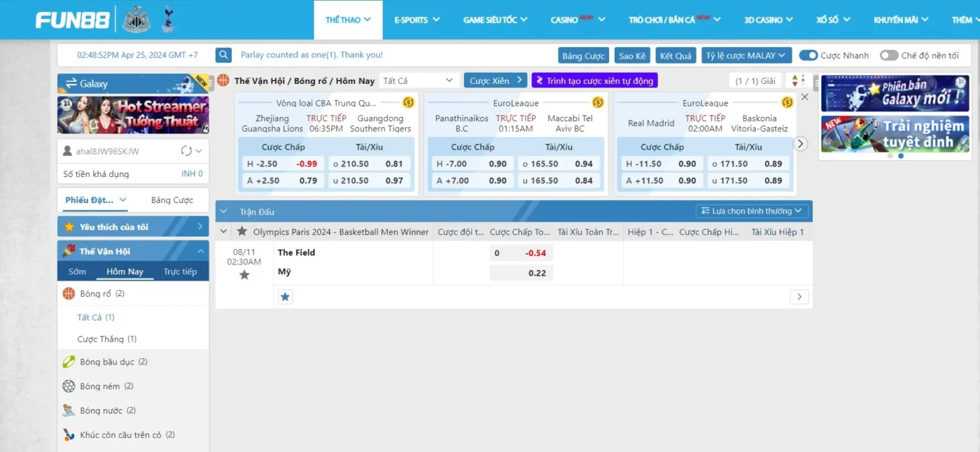
Task: Open the XỔ SỐ menu
Action: (x=833, y=20)
